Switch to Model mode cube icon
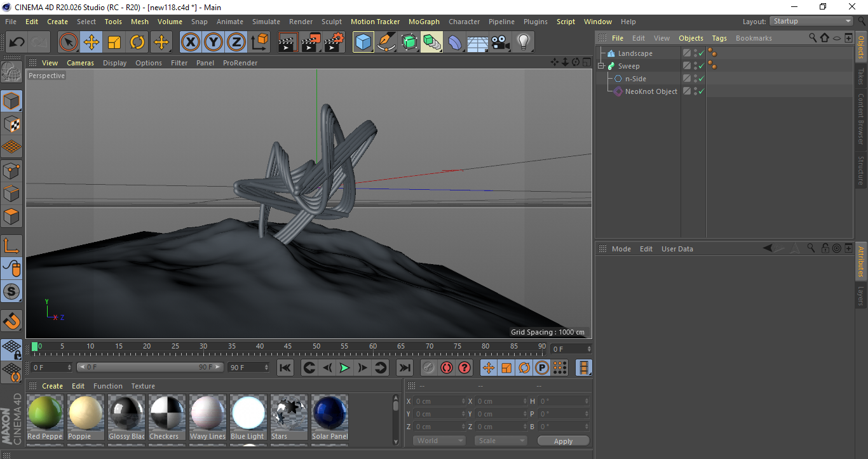 pos(11,101)
